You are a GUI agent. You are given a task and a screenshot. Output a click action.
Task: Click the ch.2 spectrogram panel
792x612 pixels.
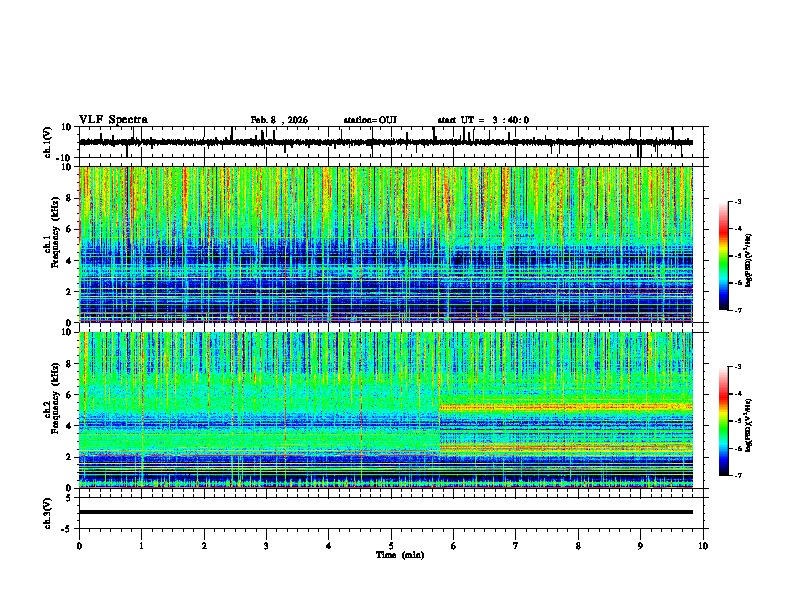(385, 410)
